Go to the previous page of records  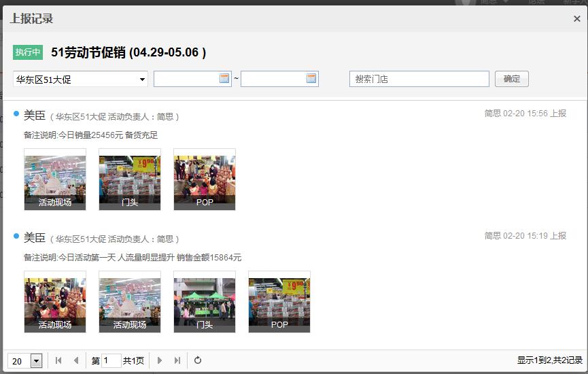75,360
